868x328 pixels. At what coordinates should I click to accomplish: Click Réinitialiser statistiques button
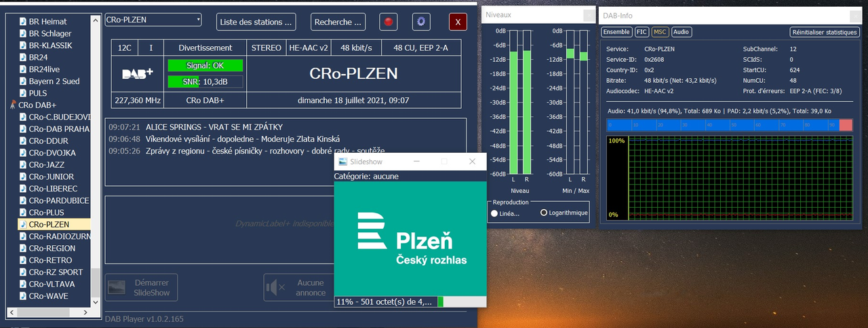pyautogui.click(x=825, y=32)
